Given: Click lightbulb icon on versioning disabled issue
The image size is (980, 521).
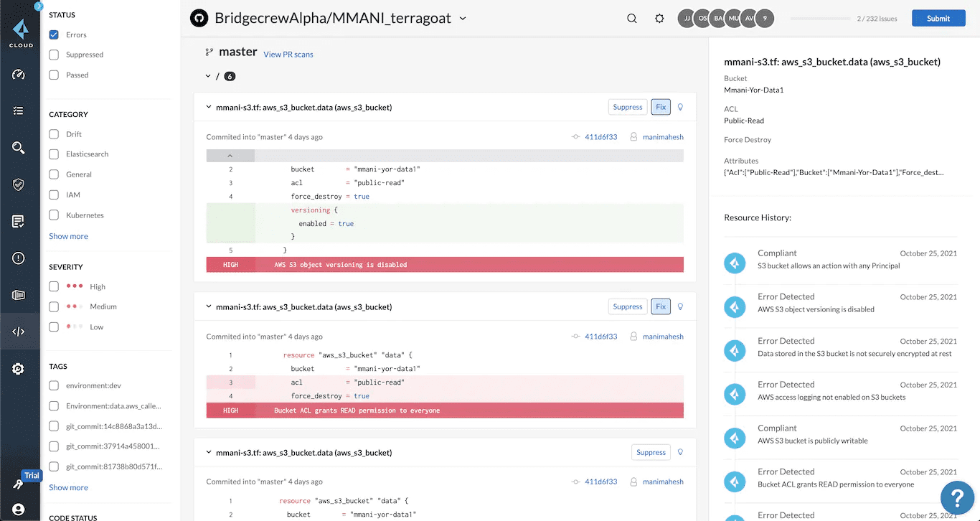Looking at the screenshot, I should click(x=680, y=107).
